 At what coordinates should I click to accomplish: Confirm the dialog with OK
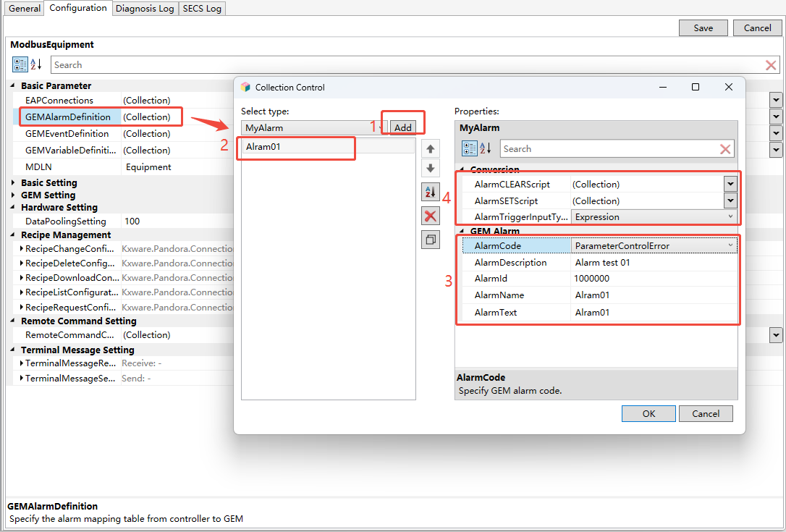(648, 414)
